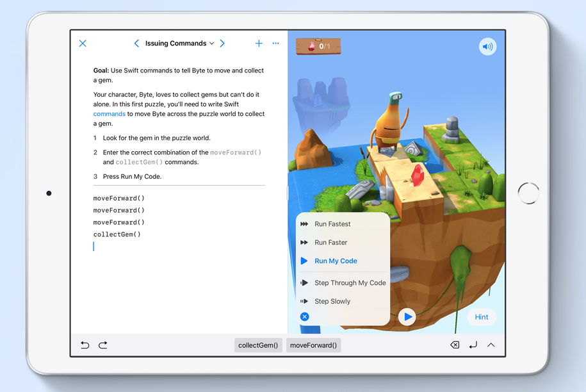Open the Hint button
This screenshot has height=392, width=586.
pyautogui.click(x=482, y=317)
